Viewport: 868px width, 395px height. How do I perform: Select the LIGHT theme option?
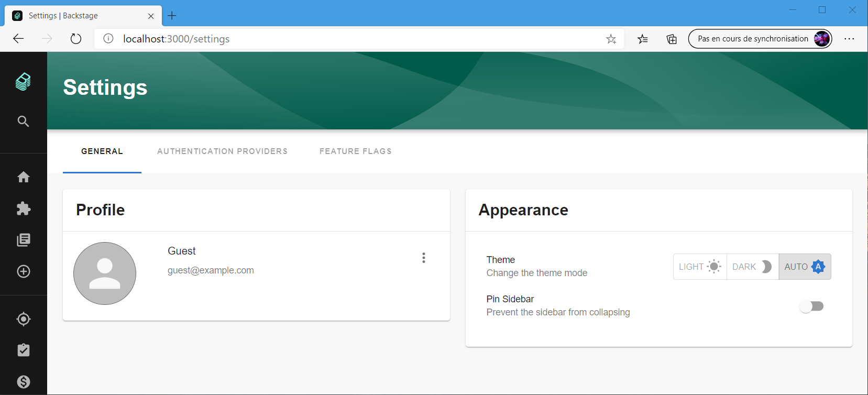[x=700, y=267]
